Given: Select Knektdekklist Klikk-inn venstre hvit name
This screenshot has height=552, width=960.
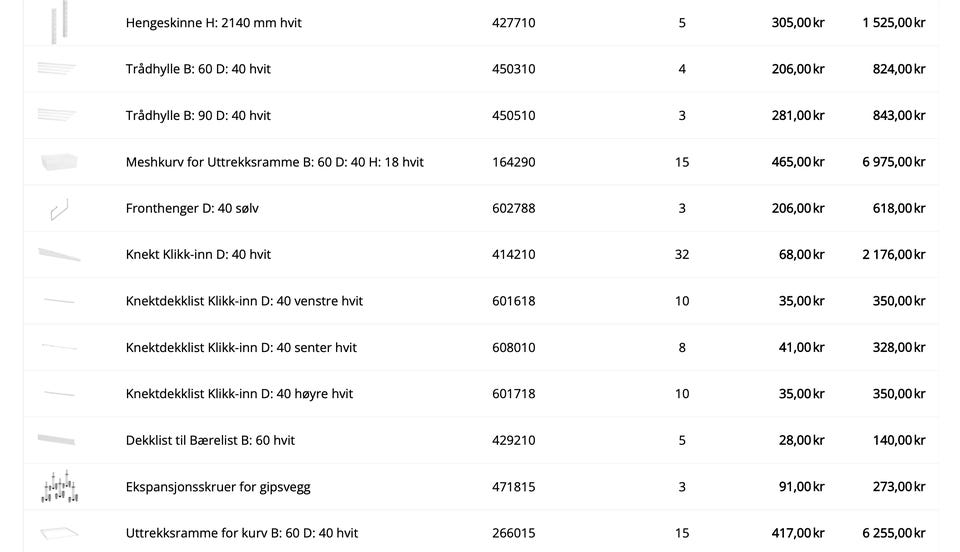Looking at the screenshot, I should 244,301.
